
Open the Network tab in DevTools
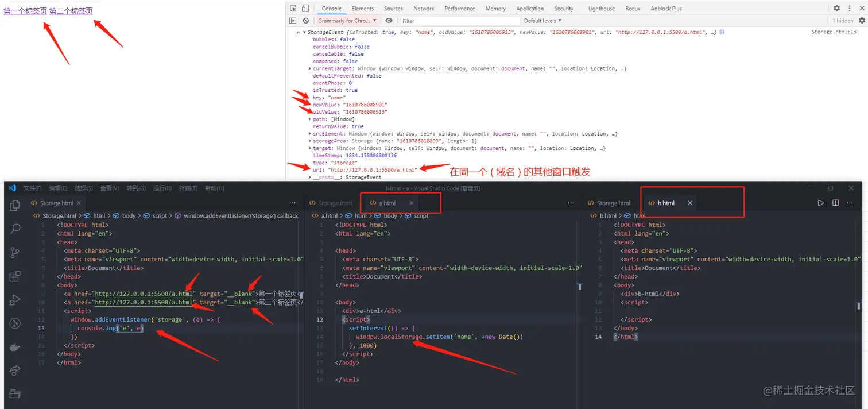pyautogui.click(x=424, y=9)
